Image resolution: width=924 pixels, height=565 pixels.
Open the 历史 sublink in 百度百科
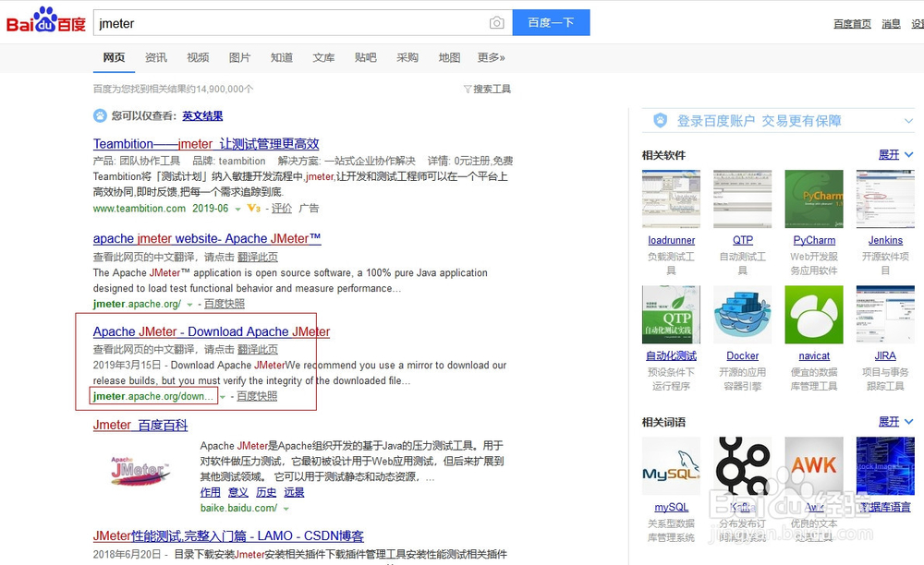[x=266, y=492]
